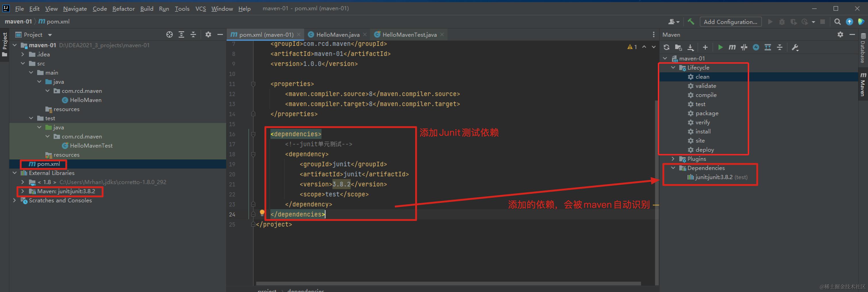Add a Maven project with plus icon
868x292 pixels.
[705, 48]
